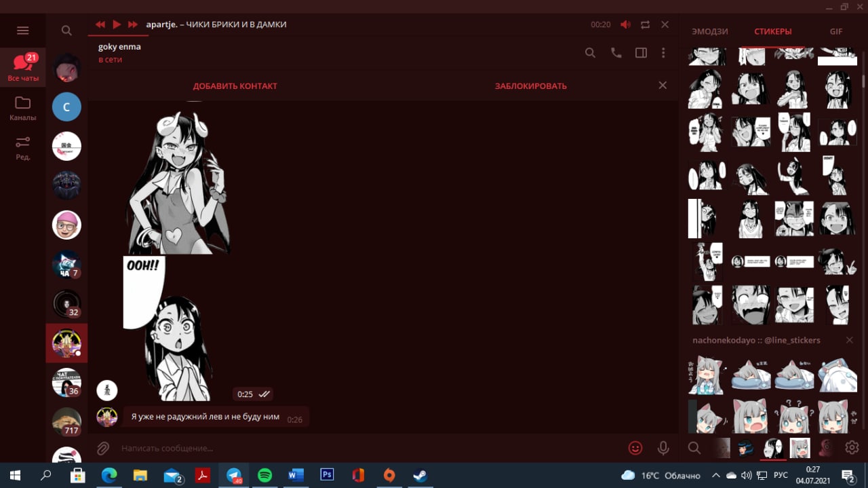Screen dimensions: 868x488
Task: Open Adobe Acrobat from the taskbar
Action: point(202,475)
